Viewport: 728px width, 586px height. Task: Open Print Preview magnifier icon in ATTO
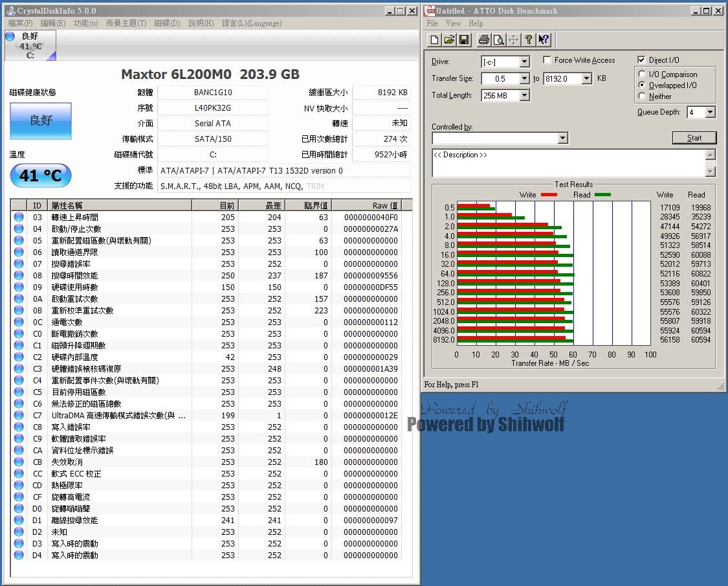(499, 40)
